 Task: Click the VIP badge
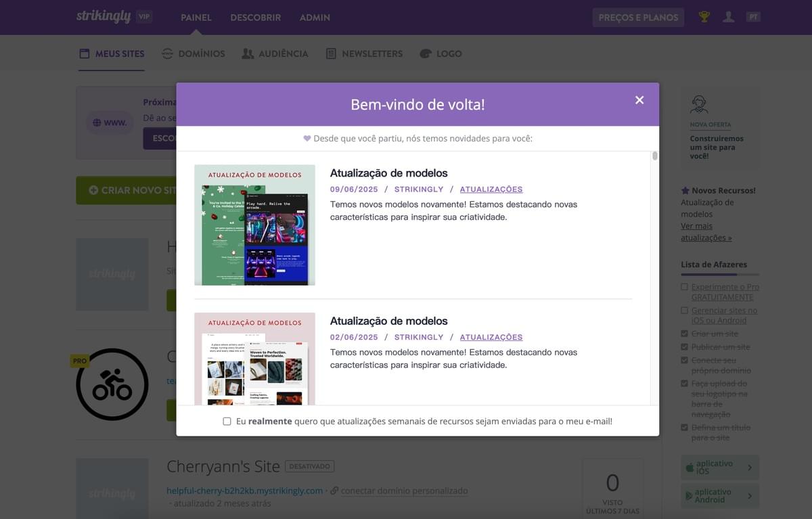pos(143,17)
